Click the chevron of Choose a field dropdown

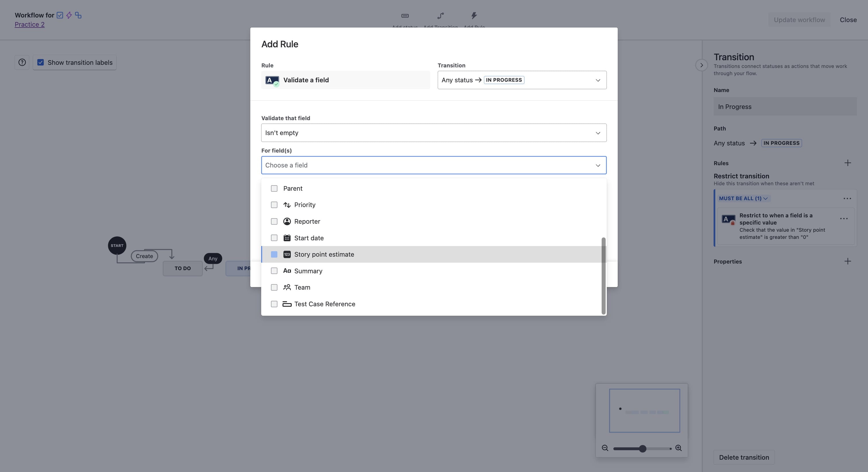point(598,165)
